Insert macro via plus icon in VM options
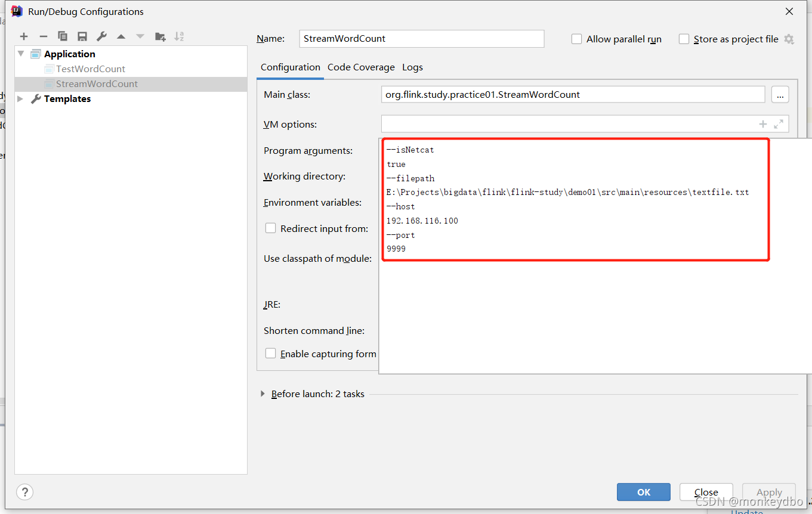 (762, 124)
